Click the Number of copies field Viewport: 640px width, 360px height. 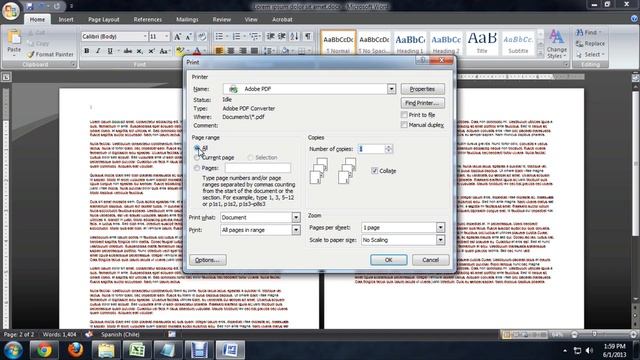tap(371, 149)
